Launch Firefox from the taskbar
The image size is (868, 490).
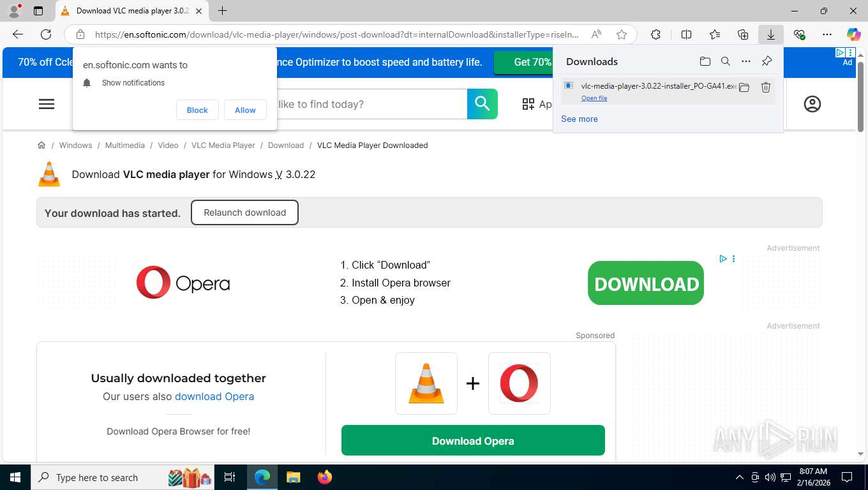(x=325, y=477)
